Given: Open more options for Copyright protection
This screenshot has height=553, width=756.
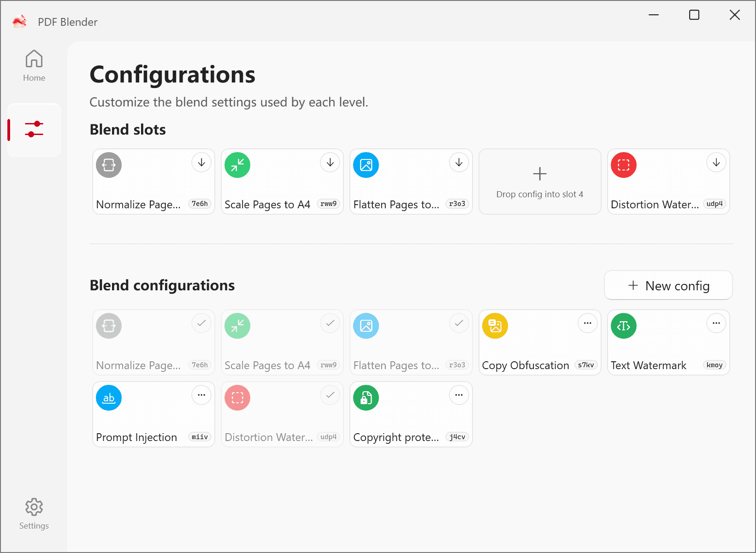Looking at the screenshot, I should coord(459,395).
